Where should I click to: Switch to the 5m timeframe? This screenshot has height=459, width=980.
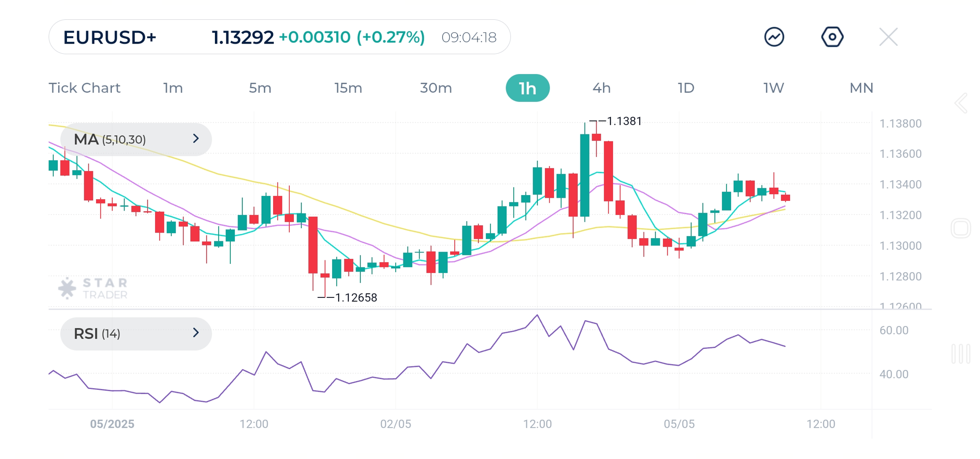tap(260, 88)
